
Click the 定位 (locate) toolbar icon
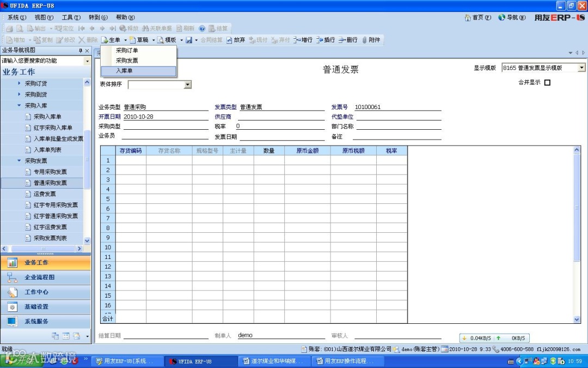pos(58,28)
